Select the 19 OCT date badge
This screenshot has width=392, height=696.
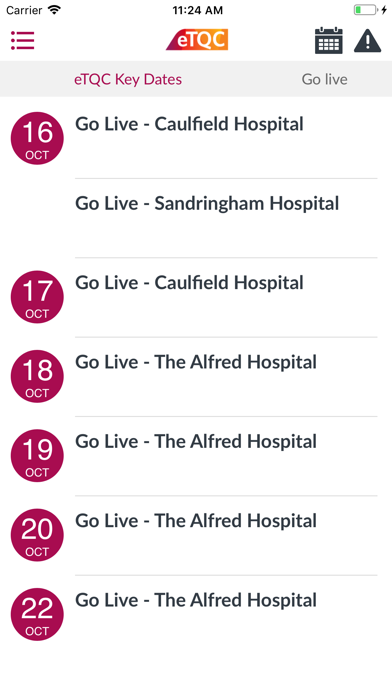37,455
